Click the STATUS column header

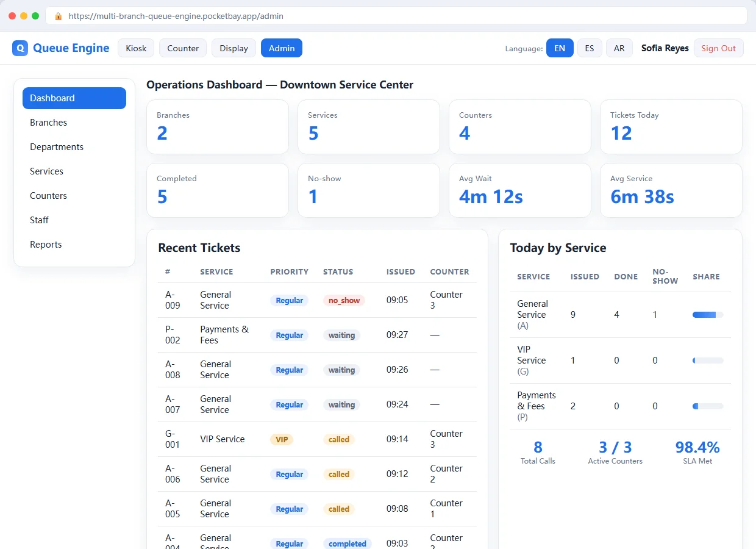click(338, 272)
